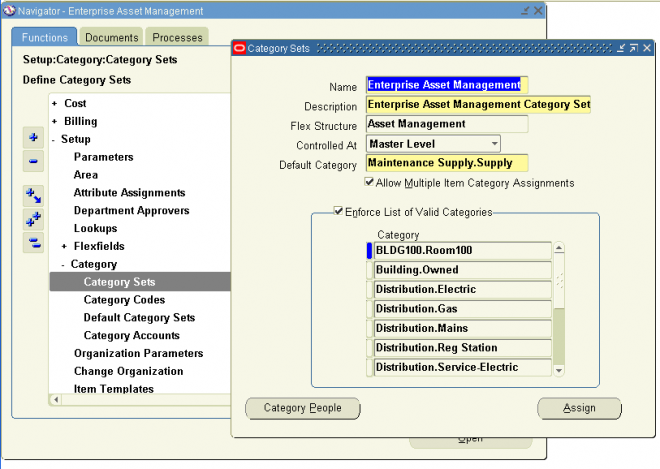The height and width of the screenshot is (469, 660).
Task: Select the BLDG100.Room100 category row
Action: 462,250
